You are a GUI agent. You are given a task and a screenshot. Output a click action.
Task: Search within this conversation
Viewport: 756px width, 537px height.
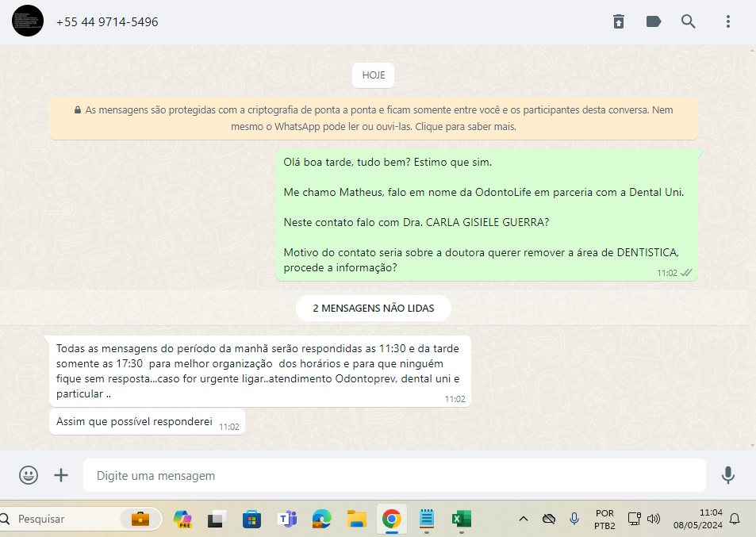pos(688,21)
